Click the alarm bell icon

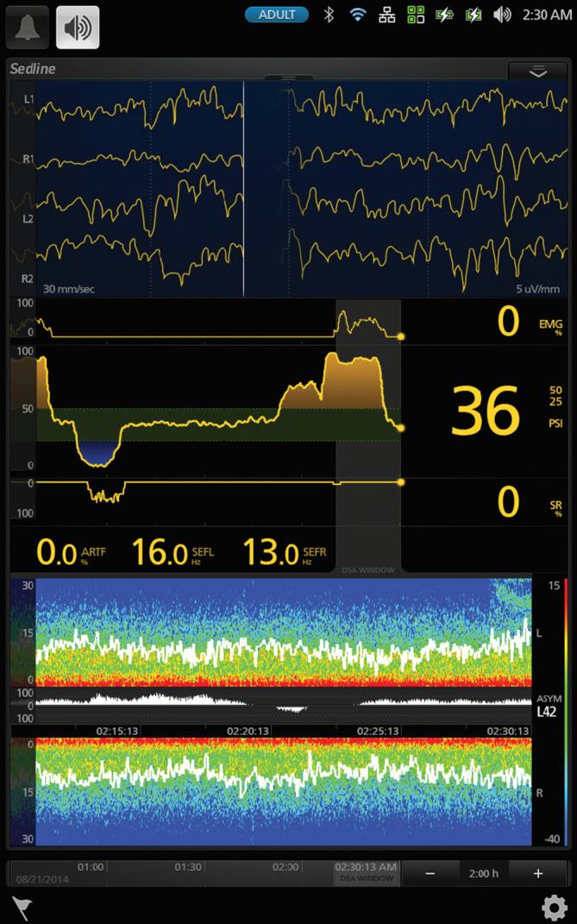[x=27, y=27]
